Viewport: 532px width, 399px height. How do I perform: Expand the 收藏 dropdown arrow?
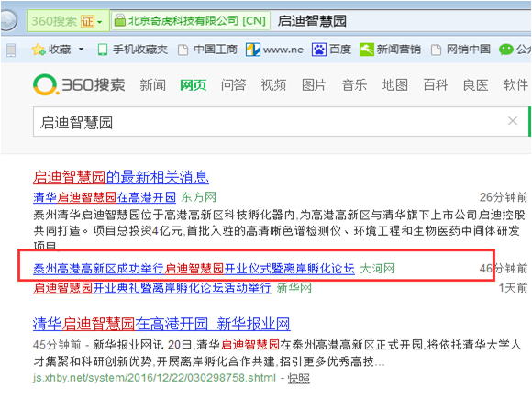[81, 50]
